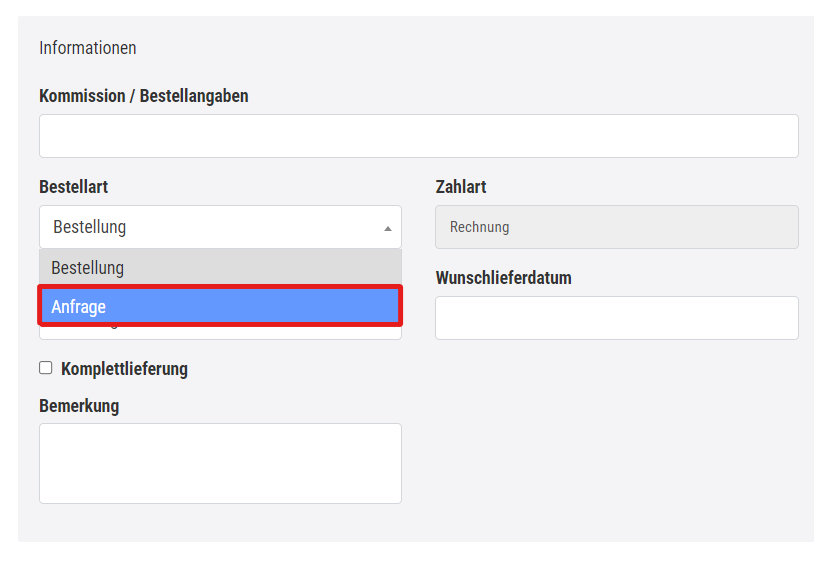The width and height of the screenshot is (814, 562).
Task: Click the Bestellung text inside the select box
Action: [x=89, y=227]
